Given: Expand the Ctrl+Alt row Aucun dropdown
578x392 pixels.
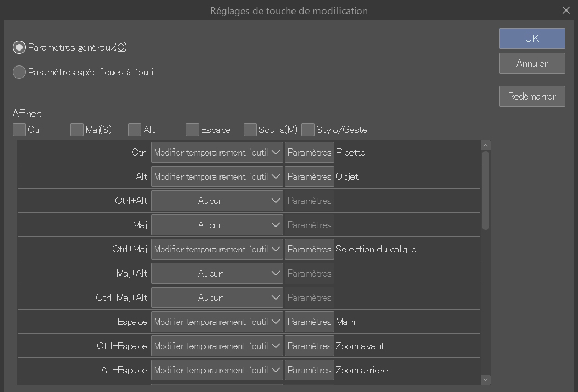Looking at the screenshot, I should [x=217, y=201].
